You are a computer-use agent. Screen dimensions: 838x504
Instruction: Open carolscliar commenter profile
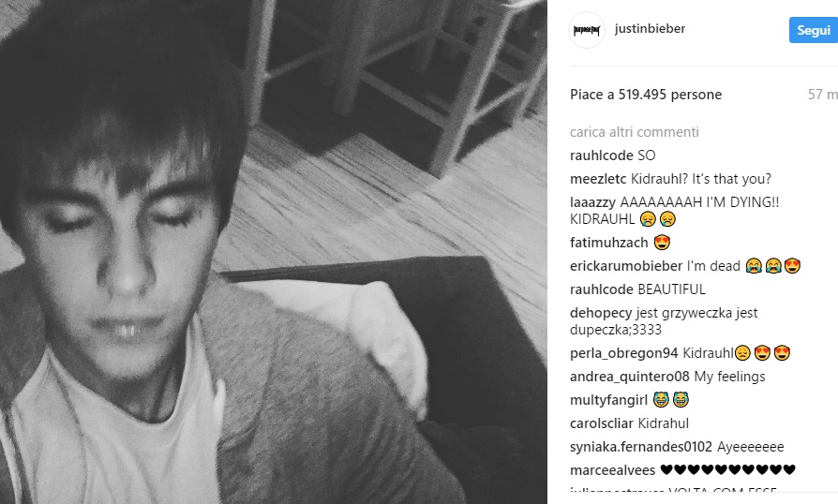tap(601, 423)
